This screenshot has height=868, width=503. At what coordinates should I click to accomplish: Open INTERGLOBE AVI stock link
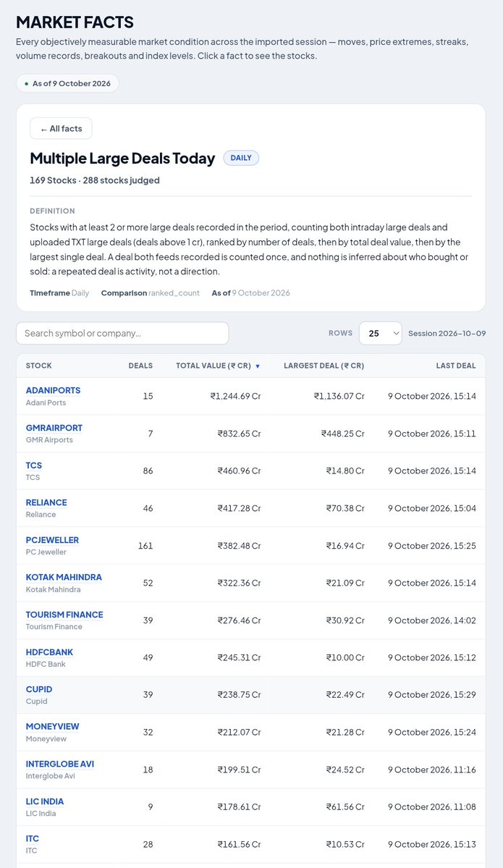[60, 764]
